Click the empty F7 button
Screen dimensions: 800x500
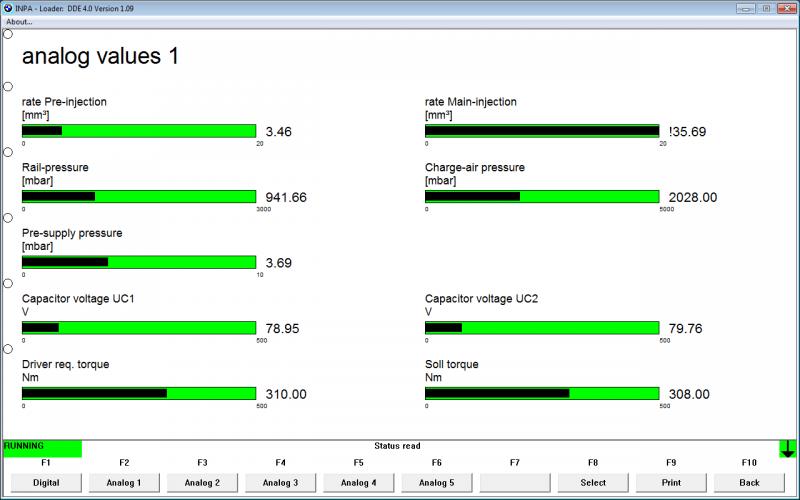(x=515, y=482)
